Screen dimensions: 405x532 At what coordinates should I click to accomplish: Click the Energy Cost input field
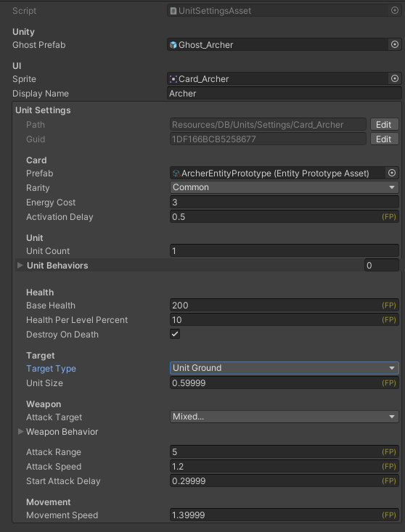[284, 202]
